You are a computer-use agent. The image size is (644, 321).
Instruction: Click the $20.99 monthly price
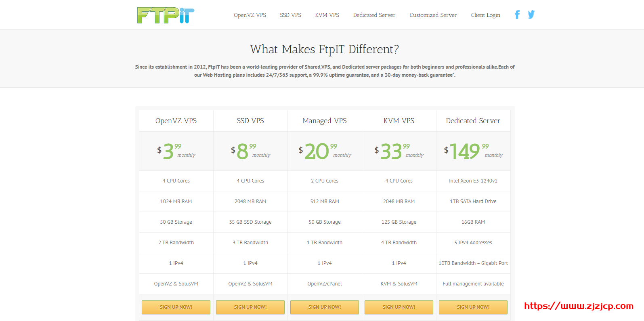pos(325,151)
